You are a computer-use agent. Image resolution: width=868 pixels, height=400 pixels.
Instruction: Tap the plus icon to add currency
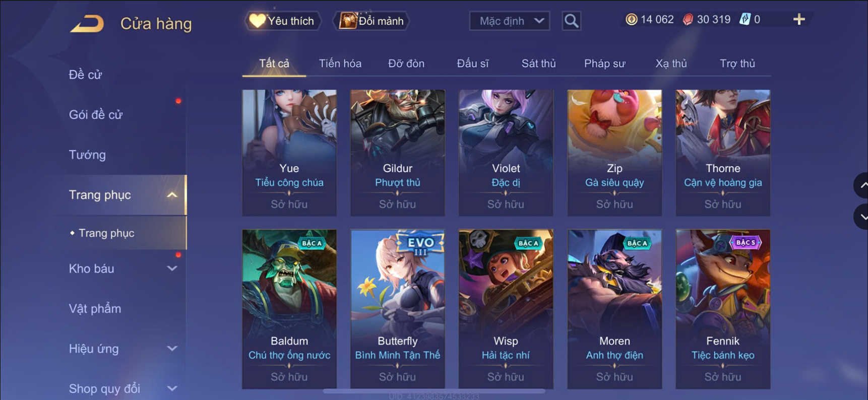pyautogui.click(x=799, y=20)
